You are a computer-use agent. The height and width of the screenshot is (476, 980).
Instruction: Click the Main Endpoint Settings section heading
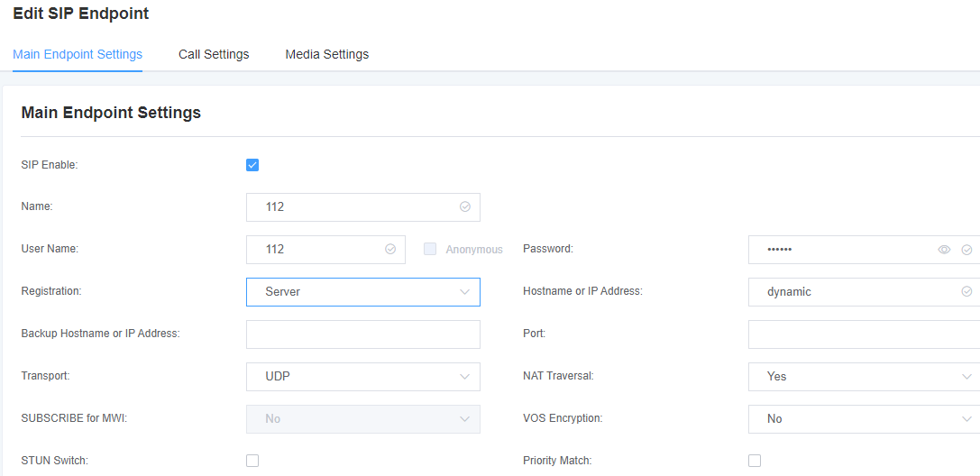[x=111, y=113]
